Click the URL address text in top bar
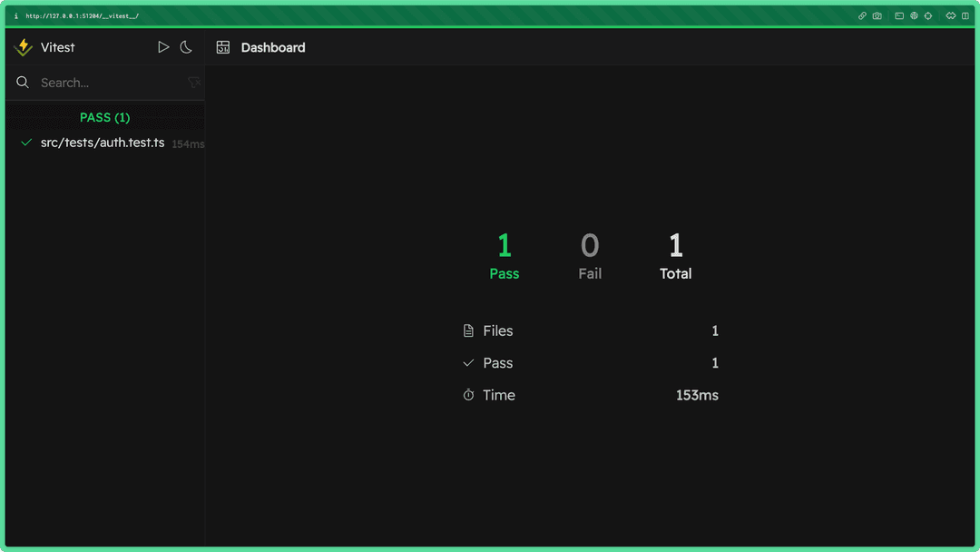The image size is (980, 552). pyautogui.click(x=82, y=16)
